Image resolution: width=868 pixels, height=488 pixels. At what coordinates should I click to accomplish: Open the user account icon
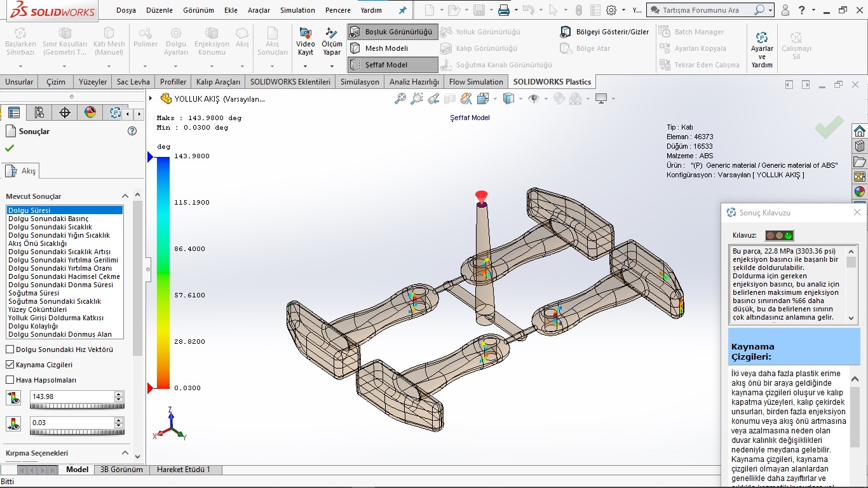pos(785,10)
